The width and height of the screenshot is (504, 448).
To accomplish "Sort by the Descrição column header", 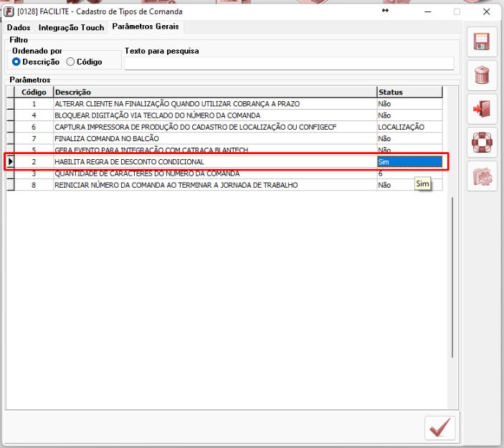I will (x=215, y=92).
